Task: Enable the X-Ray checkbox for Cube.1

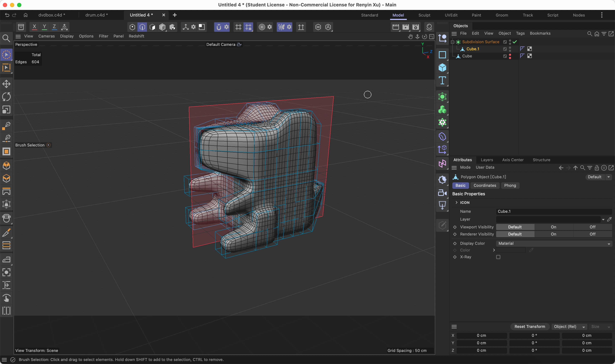Action: 498,257
